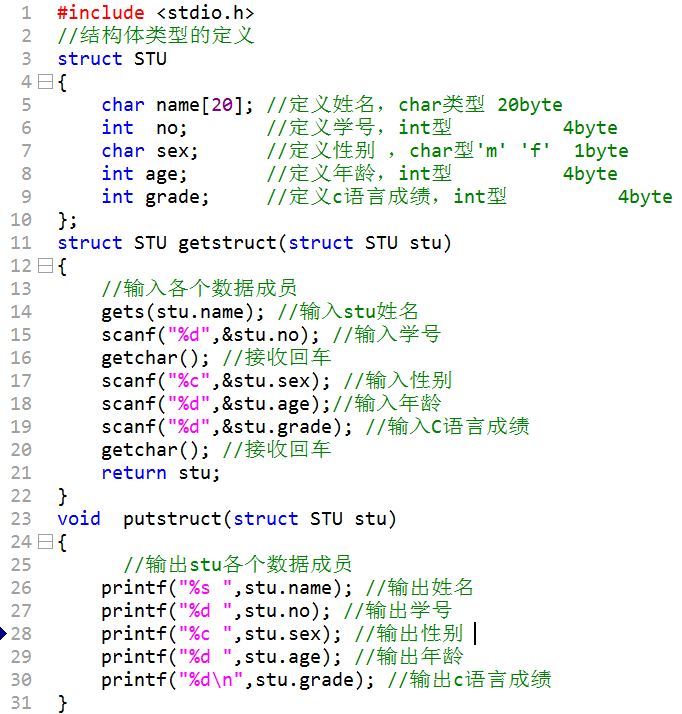Click line number 23 in the gutter

click(21, 519)
